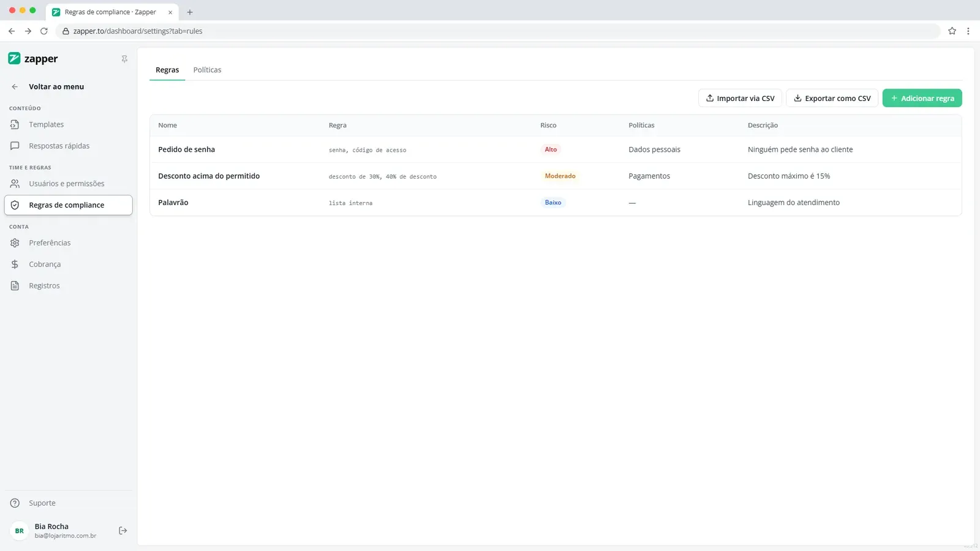Viewport: 980px width, 551px height.
Task: Log out using the exit icon
Action: point(123,531)
